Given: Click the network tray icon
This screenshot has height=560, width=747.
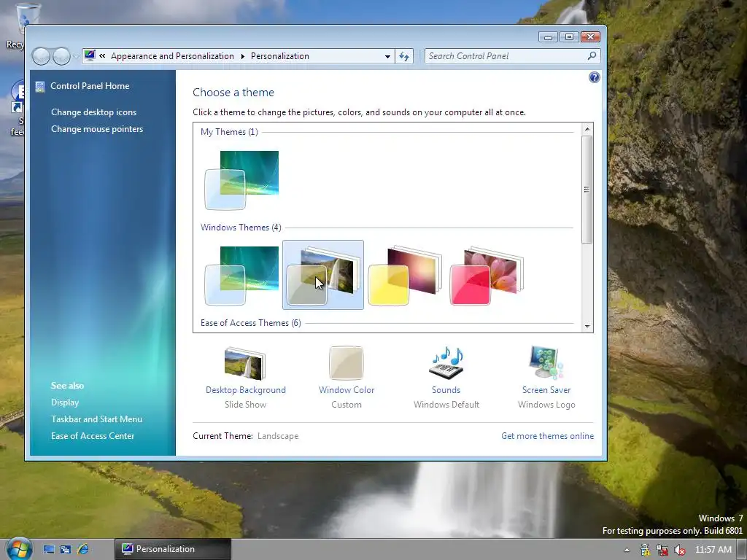Looking at the screenshot, I should 662,550.
